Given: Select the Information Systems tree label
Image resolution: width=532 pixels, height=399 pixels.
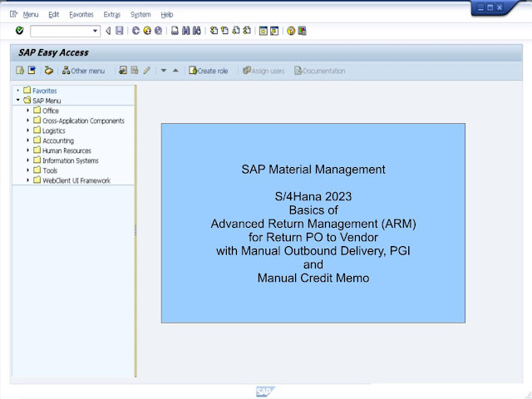Looking at the screenshot, I should click(x=70, y=160).
